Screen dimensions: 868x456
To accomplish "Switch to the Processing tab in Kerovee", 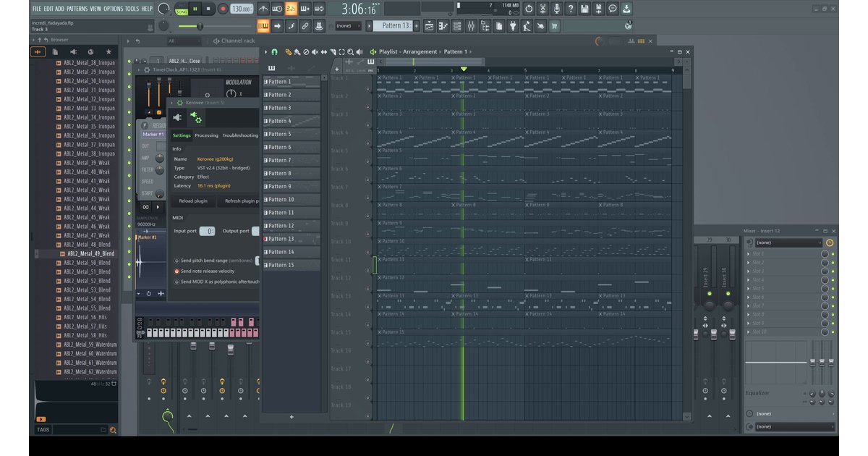I will (206, 135).
